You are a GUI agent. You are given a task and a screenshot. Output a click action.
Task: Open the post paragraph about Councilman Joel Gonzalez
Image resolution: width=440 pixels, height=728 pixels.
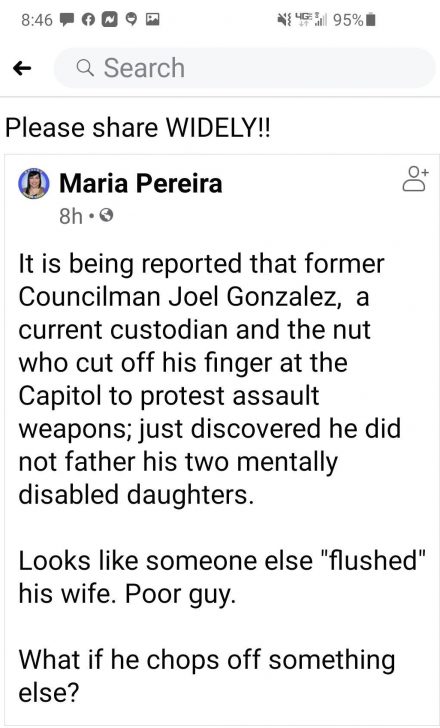pyautogui.click(x=209, y=379)
